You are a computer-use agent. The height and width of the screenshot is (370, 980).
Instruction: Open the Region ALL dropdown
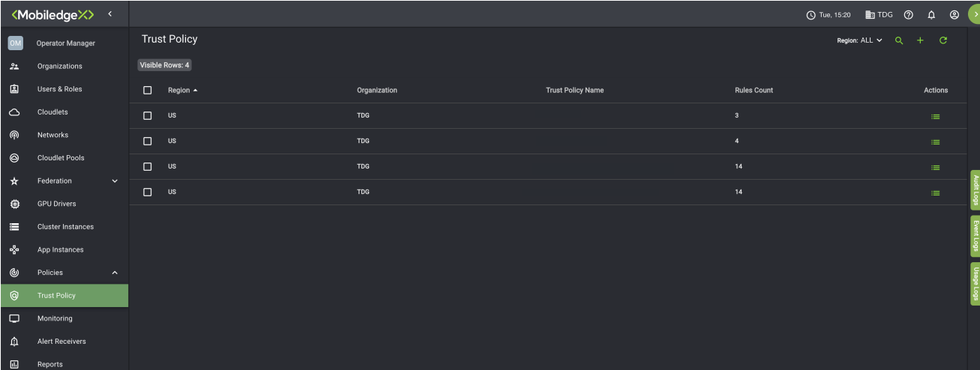coord(860,40)
